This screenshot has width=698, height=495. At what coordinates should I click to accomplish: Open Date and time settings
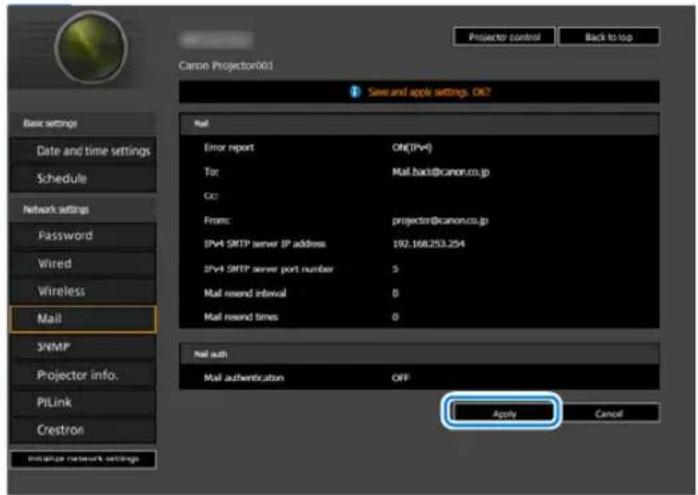coord(83,151)
